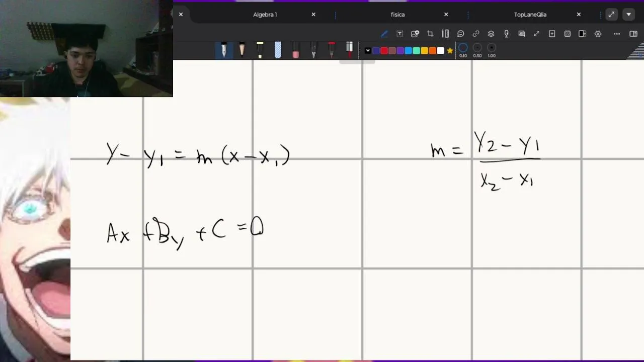Open the presentation slides icon
Viewport: 644px width, 362px height.
(522, 34)
